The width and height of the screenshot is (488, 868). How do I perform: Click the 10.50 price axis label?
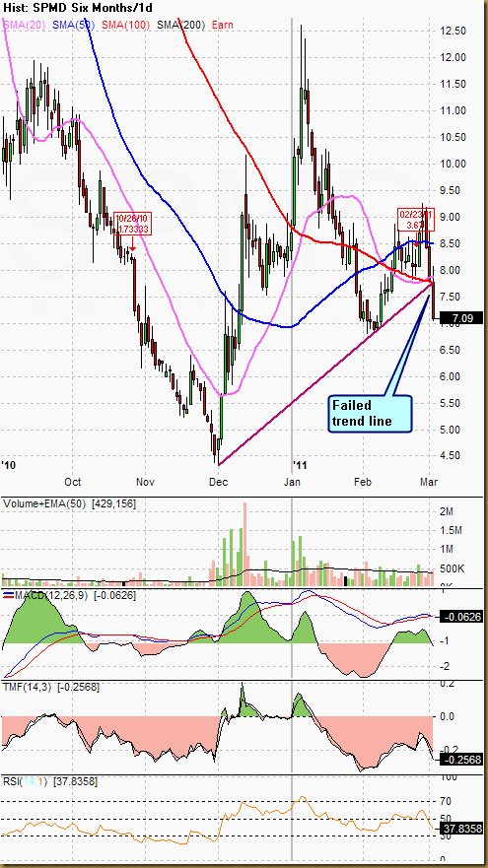(453, 137)
